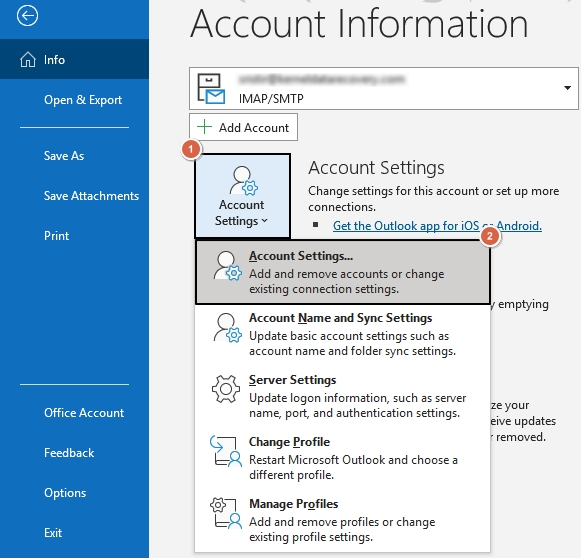Click the Account Settings section heading
The image size is (581, 558).
[x=376, y=167]
